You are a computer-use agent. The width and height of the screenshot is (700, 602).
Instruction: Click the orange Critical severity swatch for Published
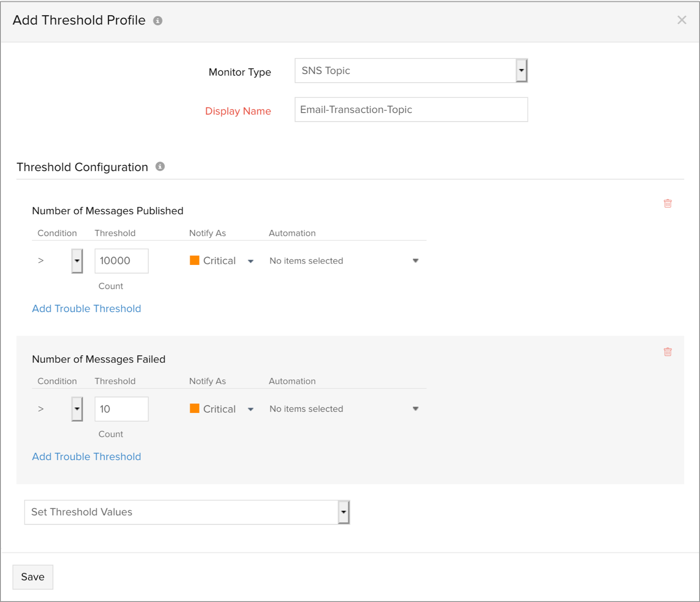[194, 261]
